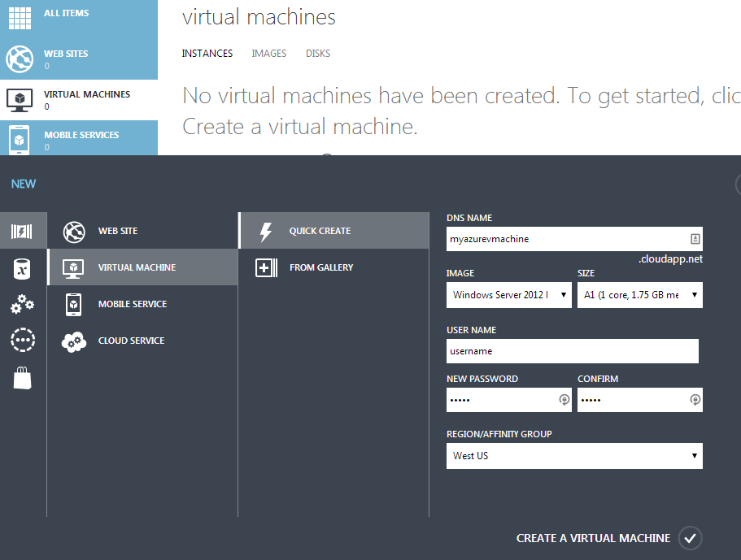Click the DNS Name input field

[574, 239]
